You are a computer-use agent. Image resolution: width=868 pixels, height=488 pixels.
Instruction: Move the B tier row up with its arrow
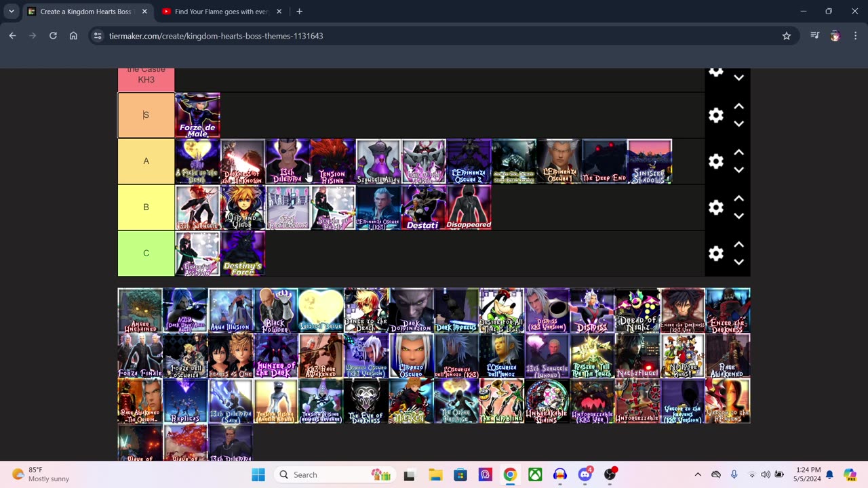pyautogui.click(x=739, y=199)
